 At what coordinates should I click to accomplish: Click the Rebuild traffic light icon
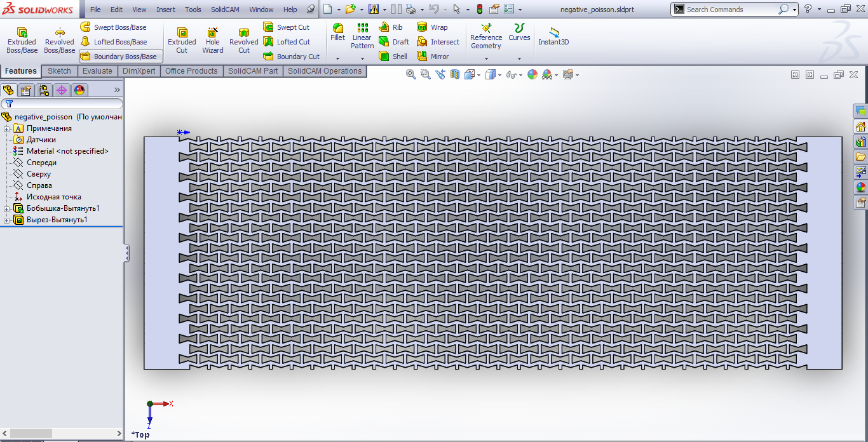pyautogui.click(x=479, y=9)
